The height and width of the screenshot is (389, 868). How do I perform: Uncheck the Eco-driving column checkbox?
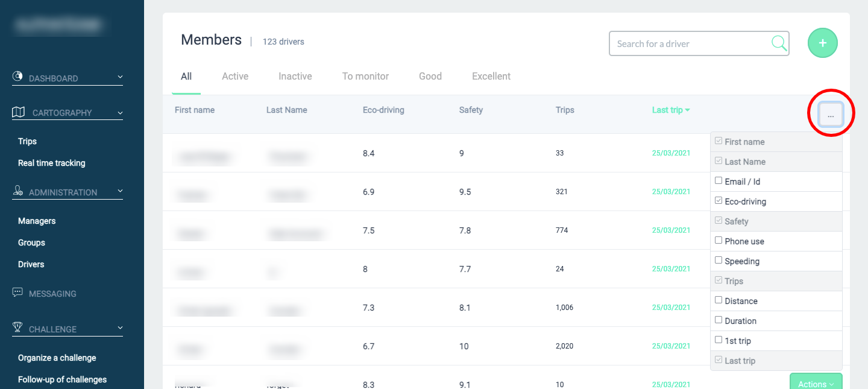point(718,200)
